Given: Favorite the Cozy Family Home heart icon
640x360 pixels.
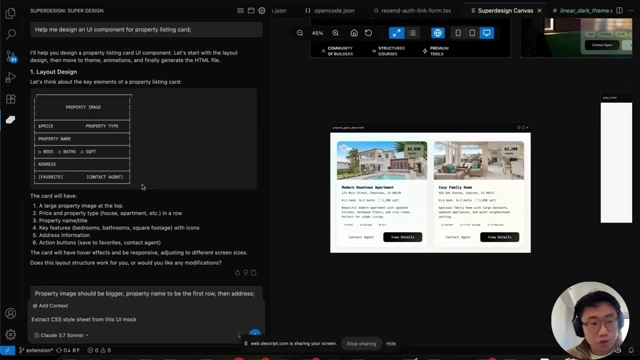Looking at the screenshot, I should point(441,148).
